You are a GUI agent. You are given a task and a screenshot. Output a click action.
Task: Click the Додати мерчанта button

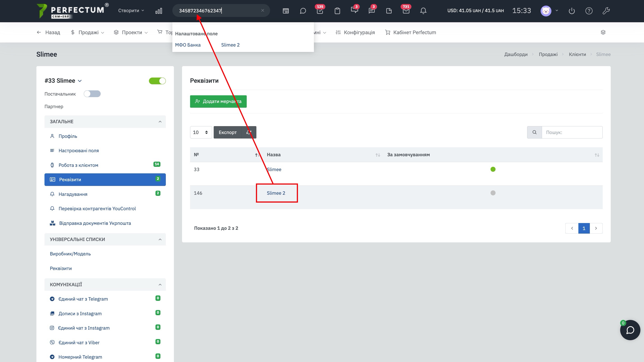[218, 101]
